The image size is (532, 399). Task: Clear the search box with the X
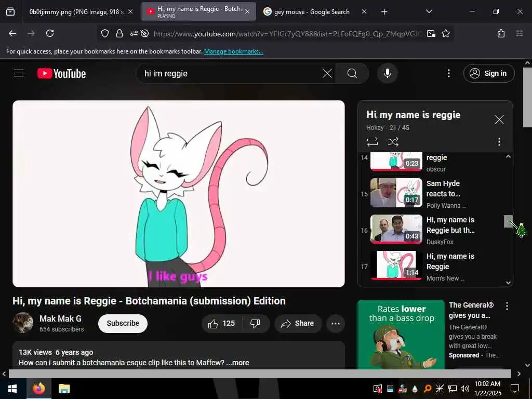(327, 73)
